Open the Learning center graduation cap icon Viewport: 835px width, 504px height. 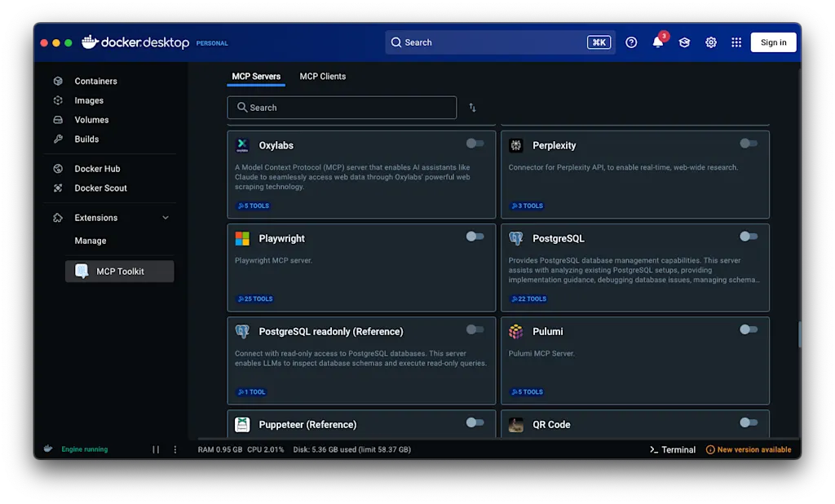[684, 42]
